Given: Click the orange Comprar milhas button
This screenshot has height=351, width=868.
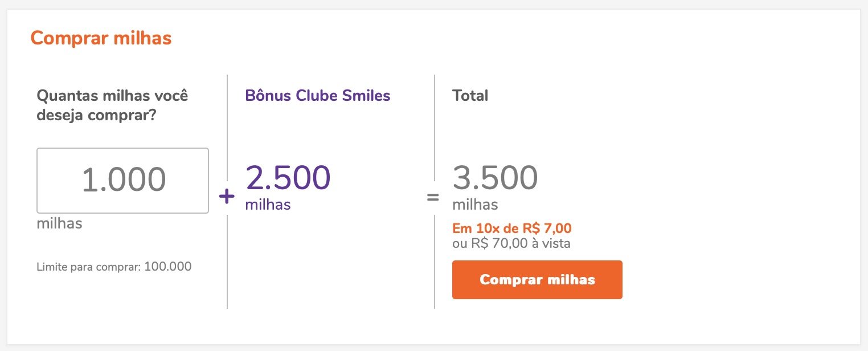Looking at the screenshot, I should 537,280.
